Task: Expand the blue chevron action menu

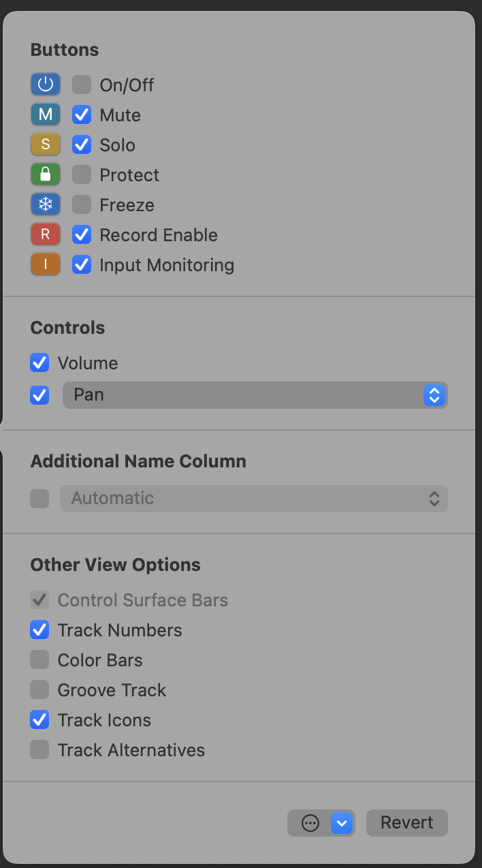Action: coord(342,823)
